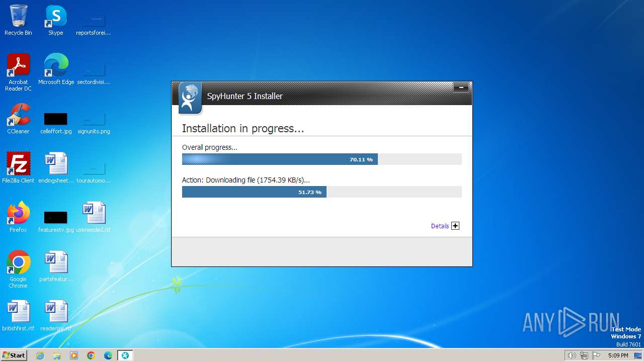
Task: Select useneeded.rtf document icon
Action: coord(93,217)
